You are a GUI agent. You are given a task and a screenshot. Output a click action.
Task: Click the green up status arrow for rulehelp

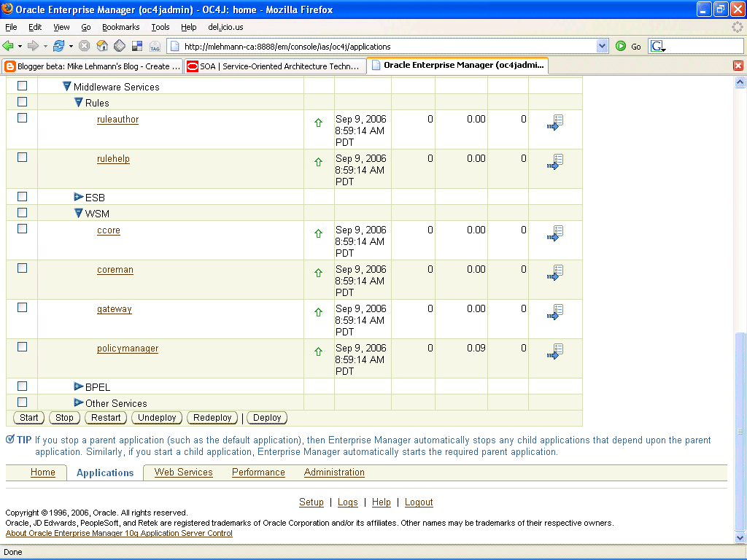(x=318, y=163)
